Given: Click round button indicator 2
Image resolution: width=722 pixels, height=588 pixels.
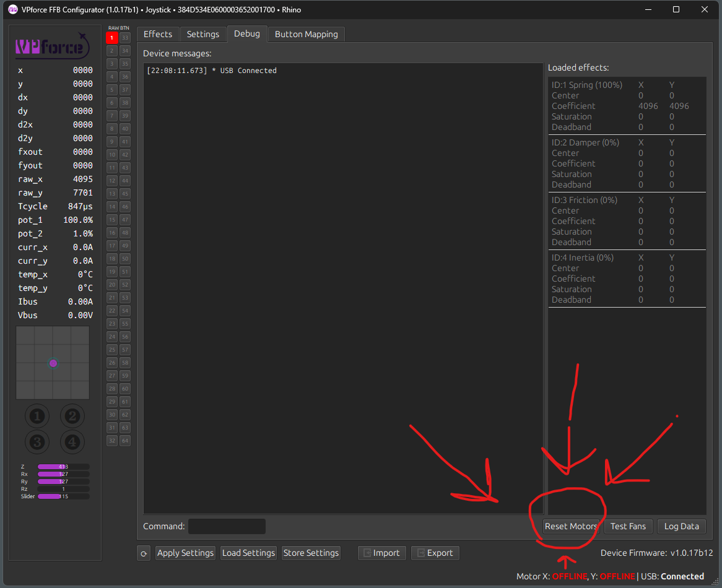Looking at the screenshot, I should click(72, 417).
